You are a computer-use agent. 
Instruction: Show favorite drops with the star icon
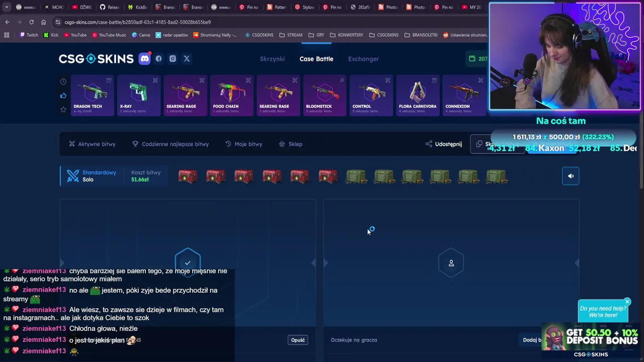pyautogui.click(x=63, y=110)
